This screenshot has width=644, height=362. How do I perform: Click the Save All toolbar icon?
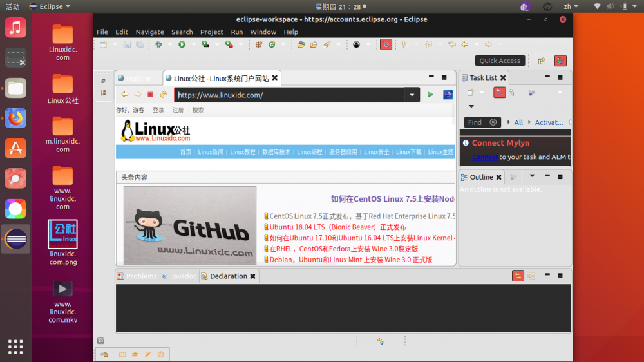[x=140, y=44]
